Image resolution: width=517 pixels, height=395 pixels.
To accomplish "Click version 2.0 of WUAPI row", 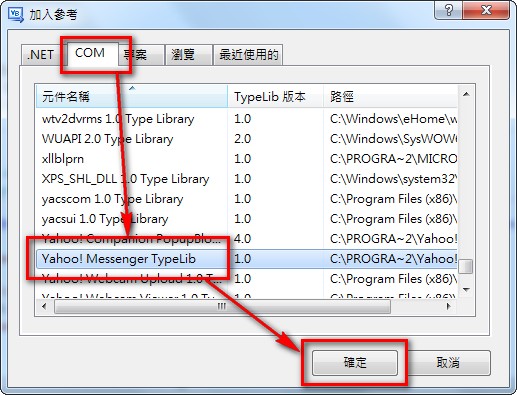I will point(242,139).
